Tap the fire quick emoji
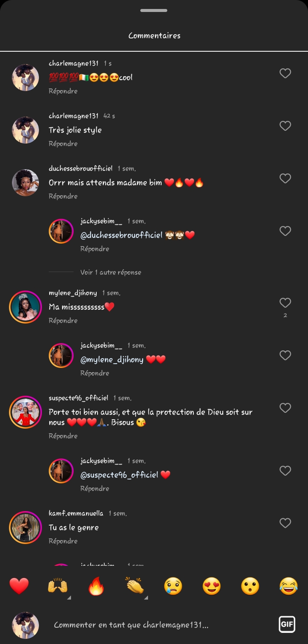This screenshot has height=644, width=308. 96,586
